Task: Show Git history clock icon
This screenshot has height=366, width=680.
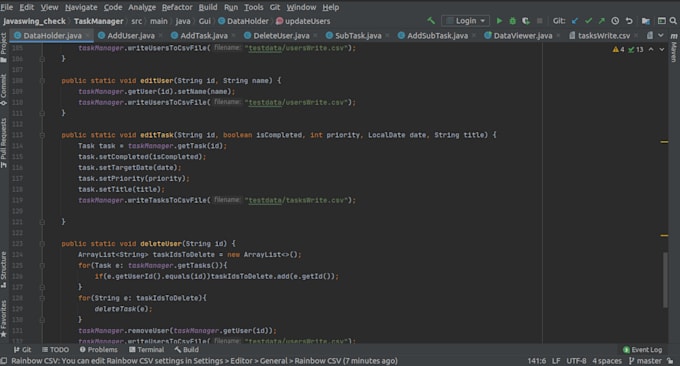Action: coord(615,21)
